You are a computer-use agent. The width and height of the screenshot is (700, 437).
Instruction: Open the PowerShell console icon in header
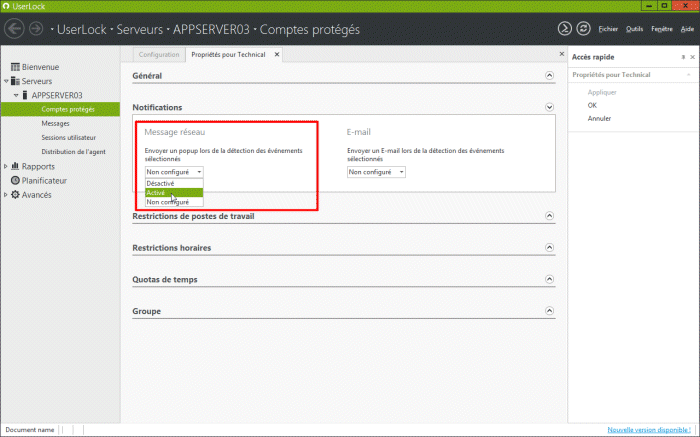click(x=565, y=29)
